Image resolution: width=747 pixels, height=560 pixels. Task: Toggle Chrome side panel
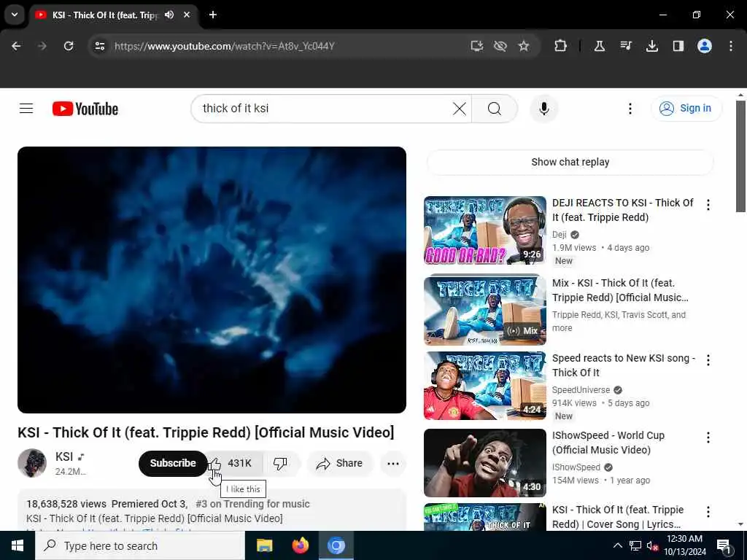678,46
